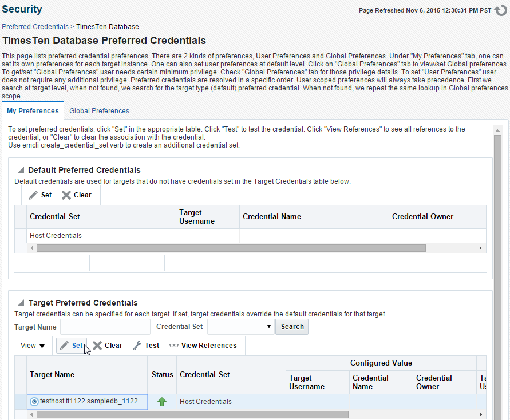Select the My Preferences tab

tap(33, 111)
